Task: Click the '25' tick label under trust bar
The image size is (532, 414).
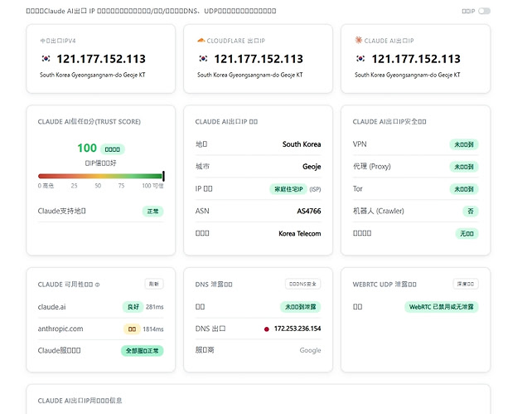Action: coord(74,186)
